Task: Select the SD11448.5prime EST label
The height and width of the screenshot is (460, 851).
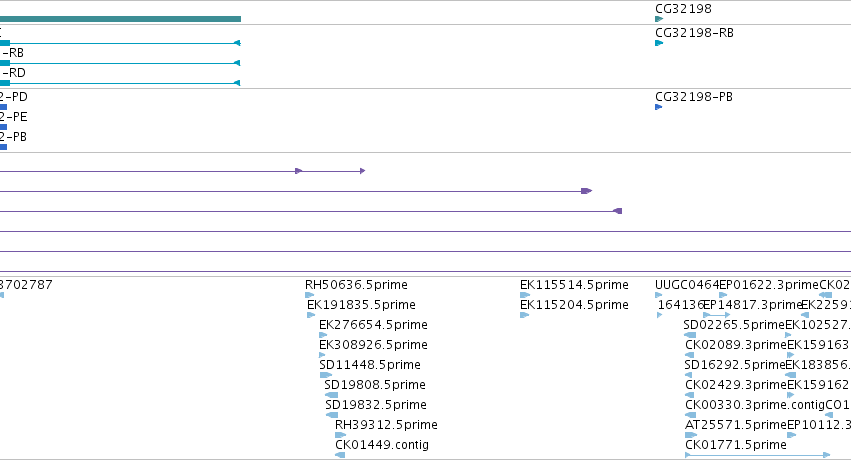Action: [370, 365]
